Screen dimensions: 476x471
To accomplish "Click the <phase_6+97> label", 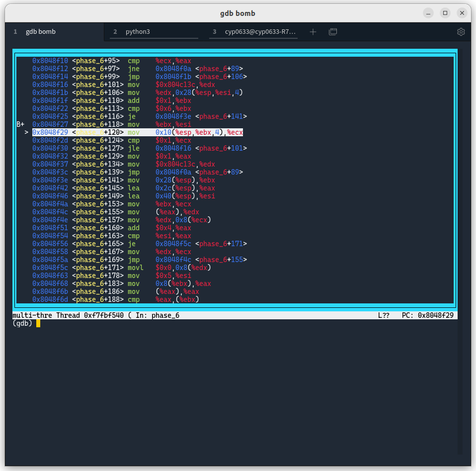I will 96,69.
